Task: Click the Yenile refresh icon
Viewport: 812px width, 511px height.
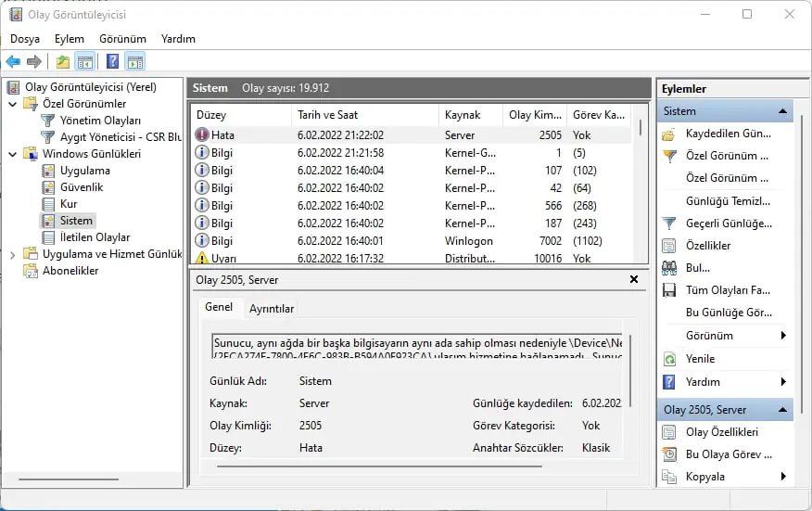Action: click(x=669, y=359)
